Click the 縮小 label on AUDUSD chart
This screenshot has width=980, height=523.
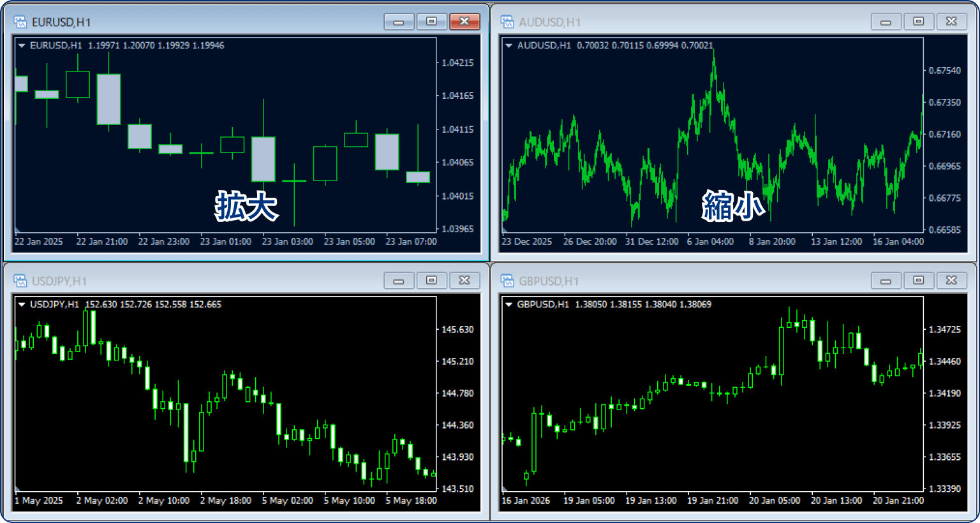(x=733, y=206)
